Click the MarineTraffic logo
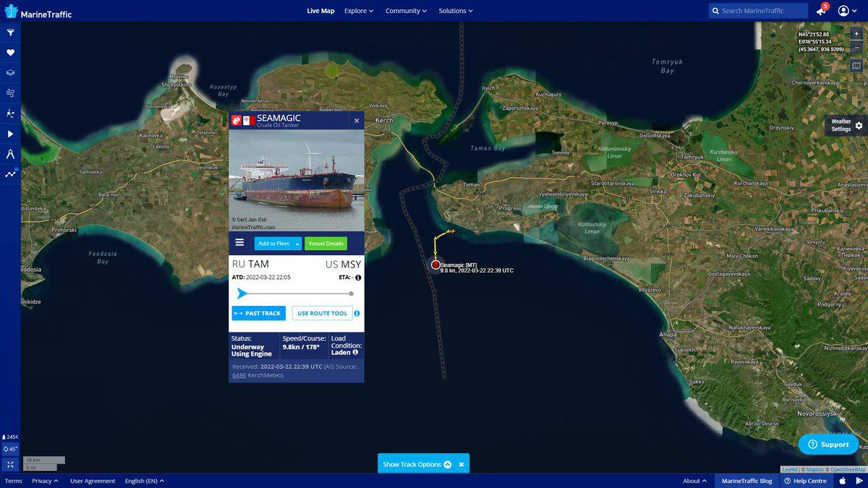The height and width of the screenshot is (488, 868). pos(38,12)
